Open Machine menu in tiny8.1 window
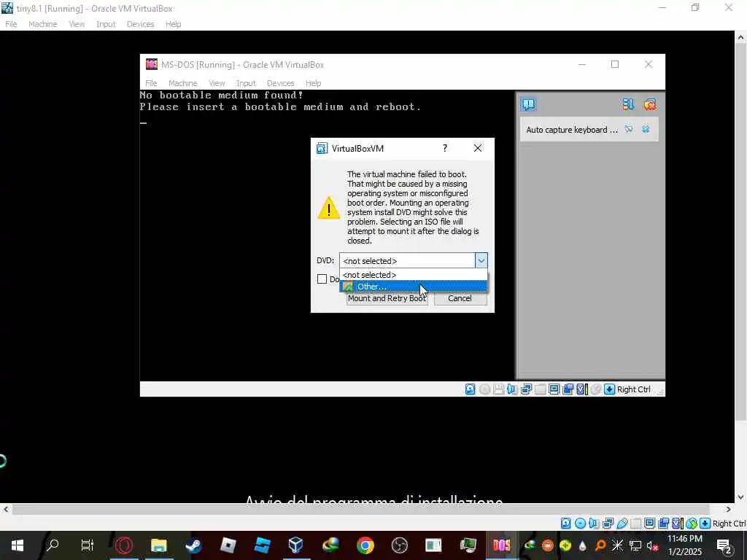The image size is (747, 560). point(43,24)
